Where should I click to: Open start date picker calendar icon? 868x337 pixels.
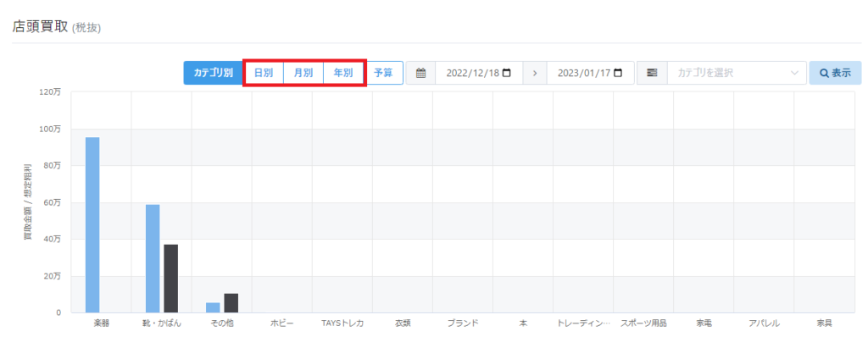[507, 73]
